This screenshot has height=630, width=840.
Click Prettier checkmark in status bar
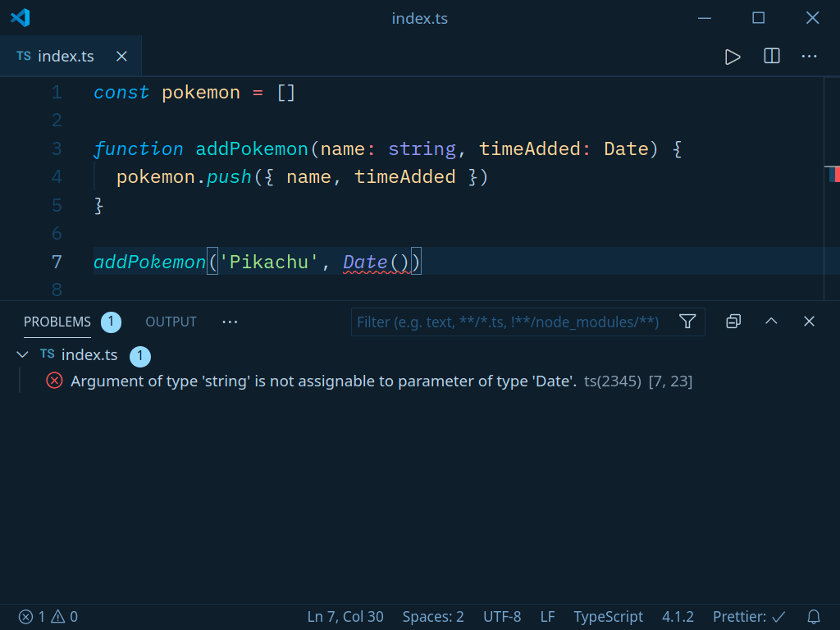748,616
